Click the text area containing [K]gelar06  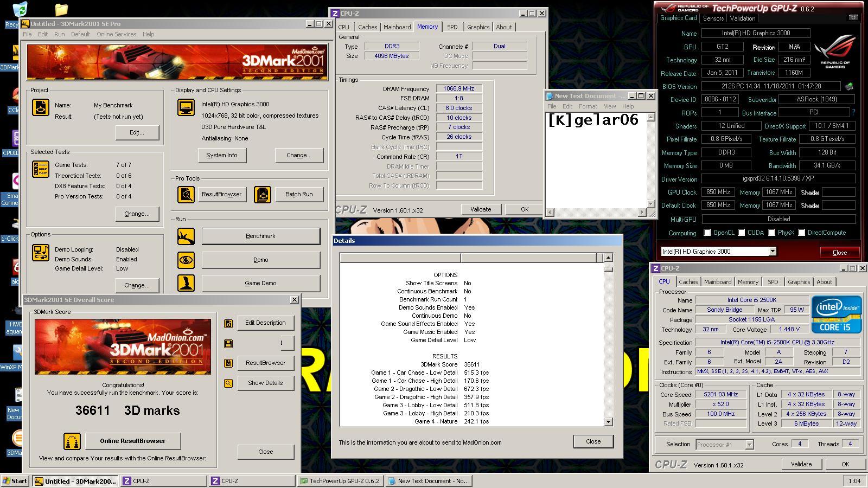[596, 160]
